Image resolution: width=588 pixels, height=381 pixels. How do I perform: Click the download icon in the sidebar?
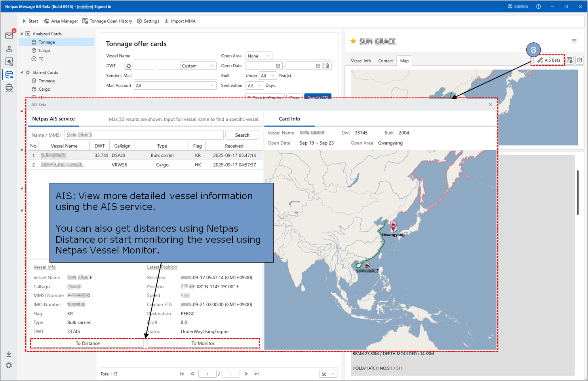pos(9,354)
